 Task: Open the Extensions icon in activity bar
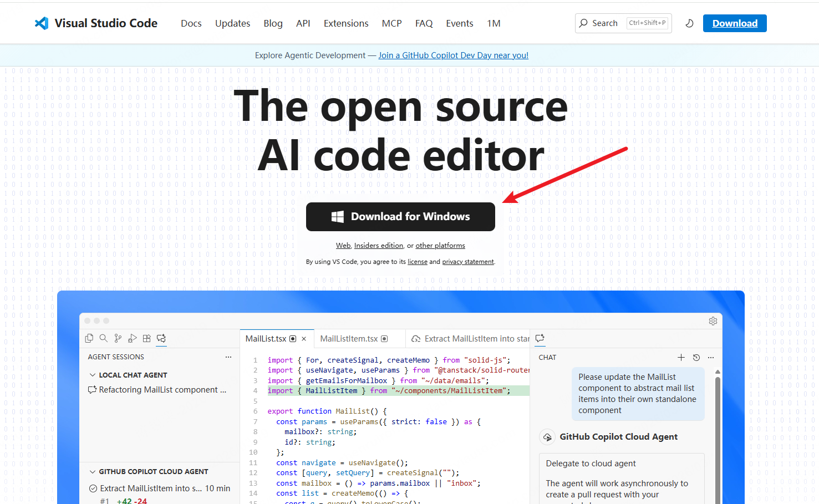pos(146,338)
